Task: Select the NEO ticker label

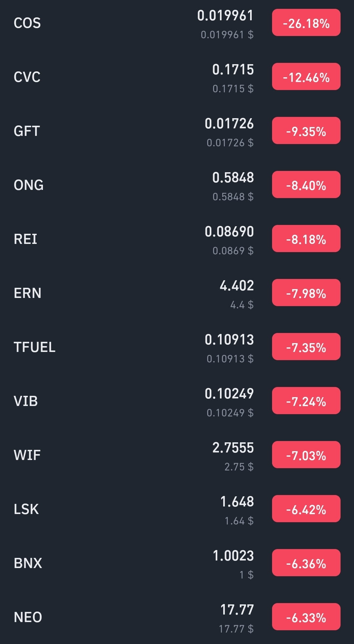Action: [x=28, y=617]
